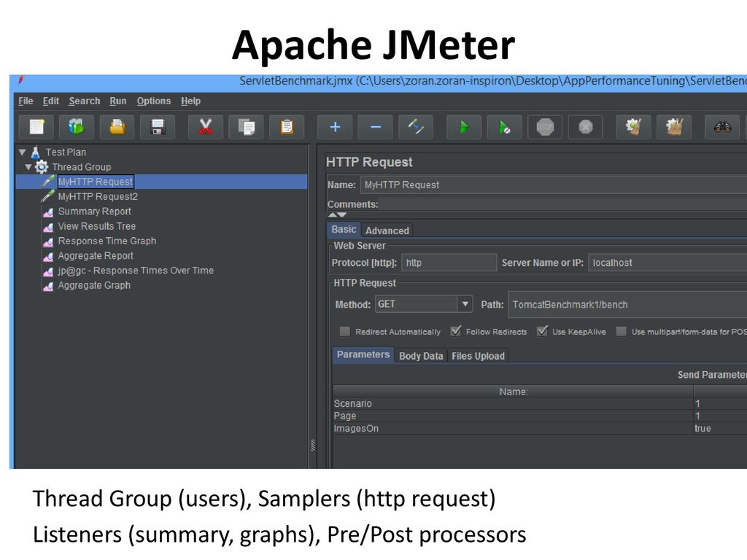Click the Name field MyHTTP Request

[554, 184]
